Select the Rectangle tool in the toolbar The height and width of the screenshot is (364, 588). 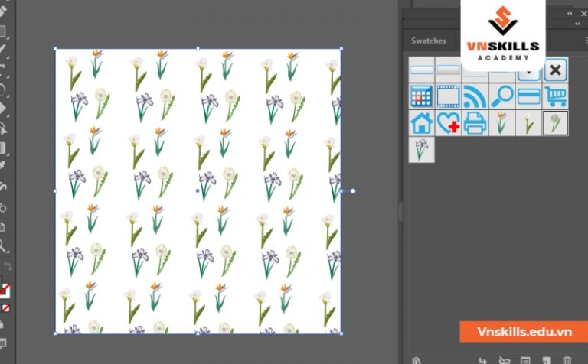tap(3, 31)
